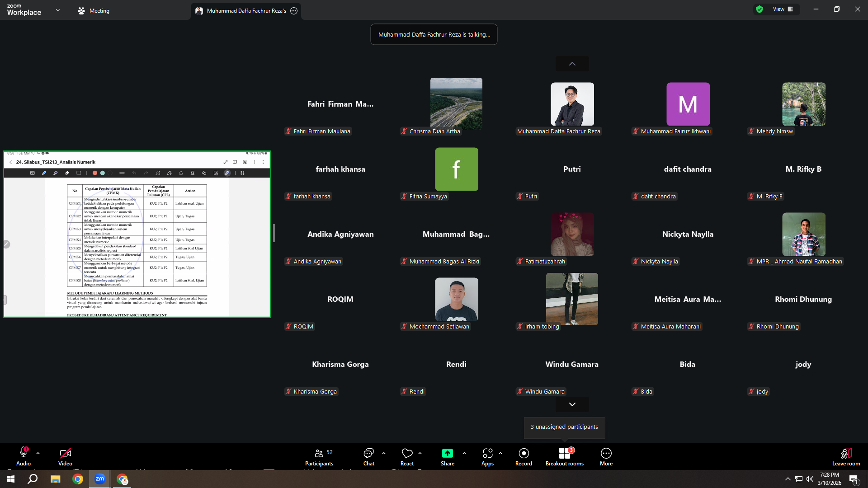Select Fitria Sumayya's green f avatar

[x=456, y=169]
